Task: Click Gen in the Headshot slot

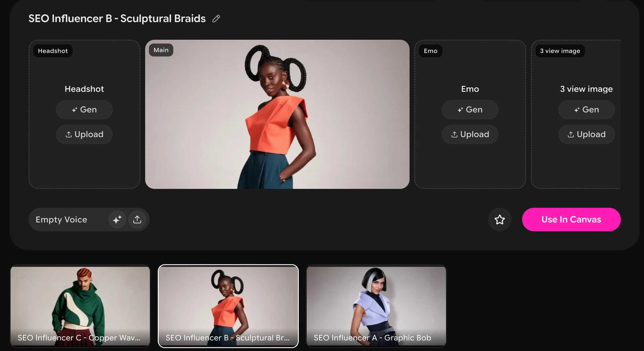Action: (84, 110)
